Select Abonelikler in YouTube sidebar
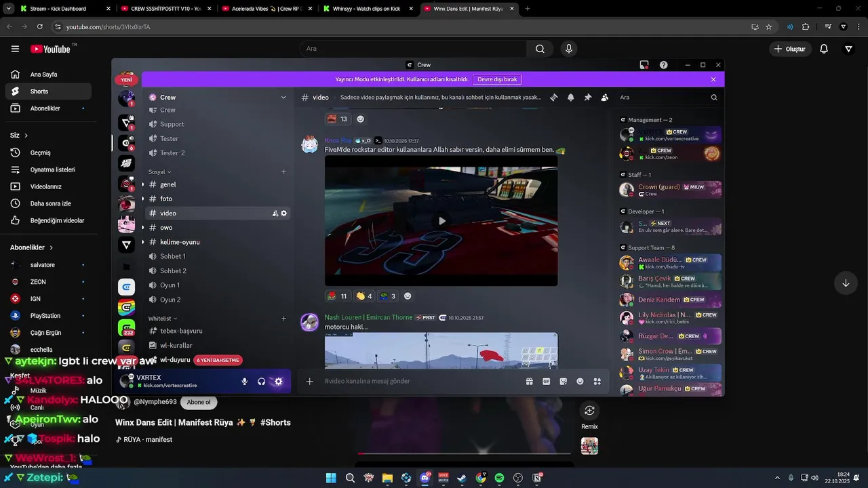868x488 pixels. (x=47, y=108)
